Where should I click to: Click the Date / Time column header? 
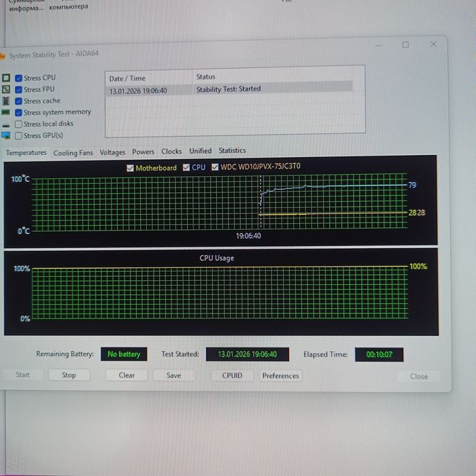(127, 79)
